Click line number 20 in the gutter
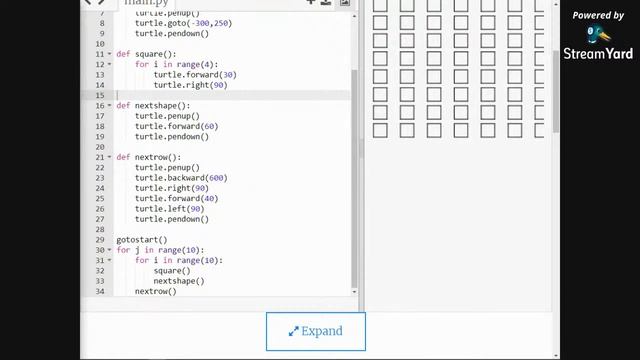This screenshot has height=360, width=640. pyautogui.click(x=100, y=147)
